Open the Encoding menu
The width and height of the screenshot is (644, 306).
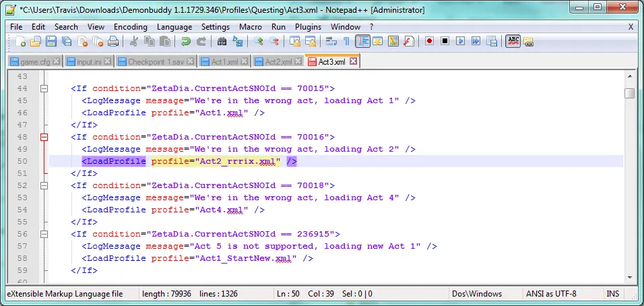point(131,27)
